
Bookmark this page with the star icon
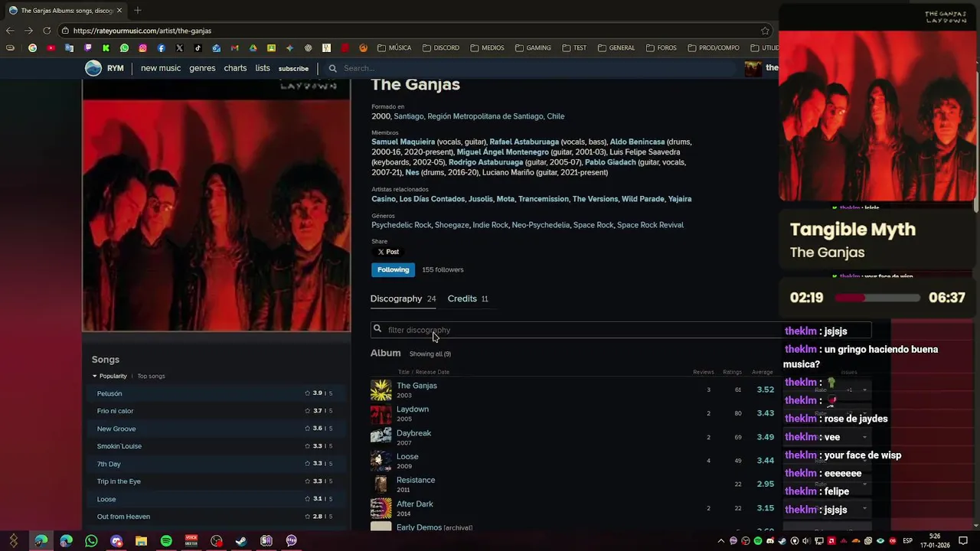pyautogui.click(x=765, y=31)
